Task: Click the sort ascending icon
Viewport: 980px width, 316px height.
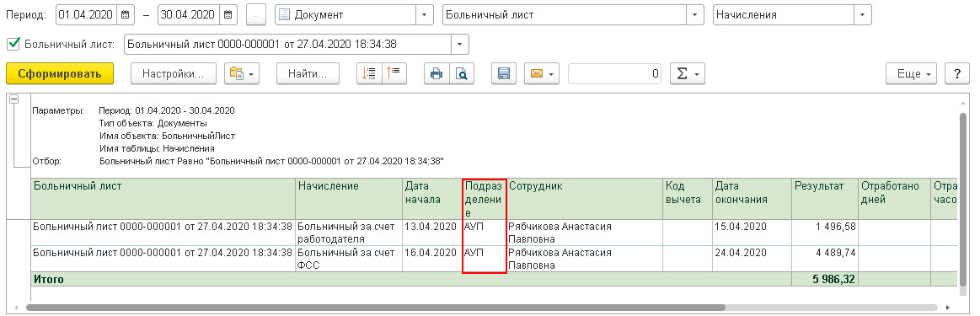Action: click(369, 73)
